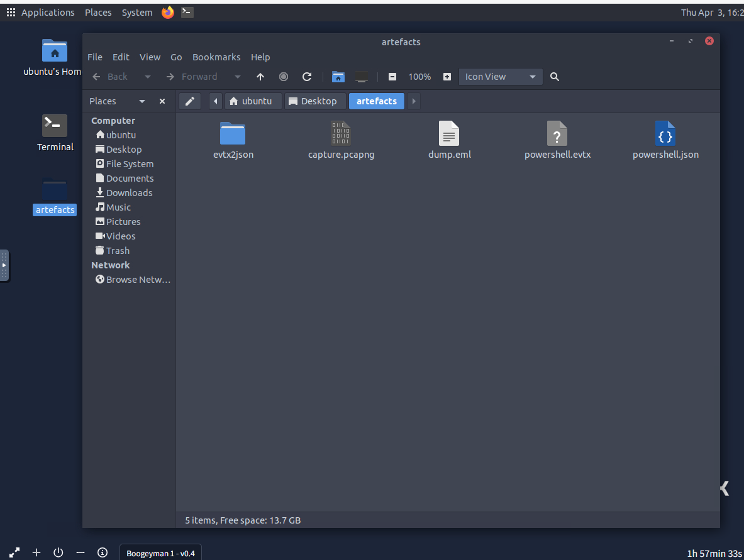
Task: Open ubuntu's Home desktop icon
Action: tap(53, 57)
